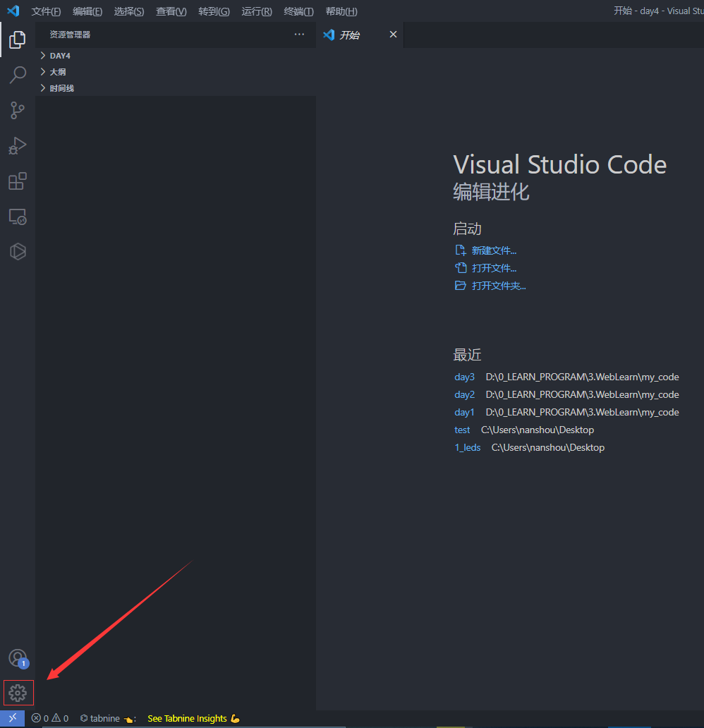This screenshot has height=728, width=704.
Task: Open the Extensions view icon
Action: tap(18, 181)
